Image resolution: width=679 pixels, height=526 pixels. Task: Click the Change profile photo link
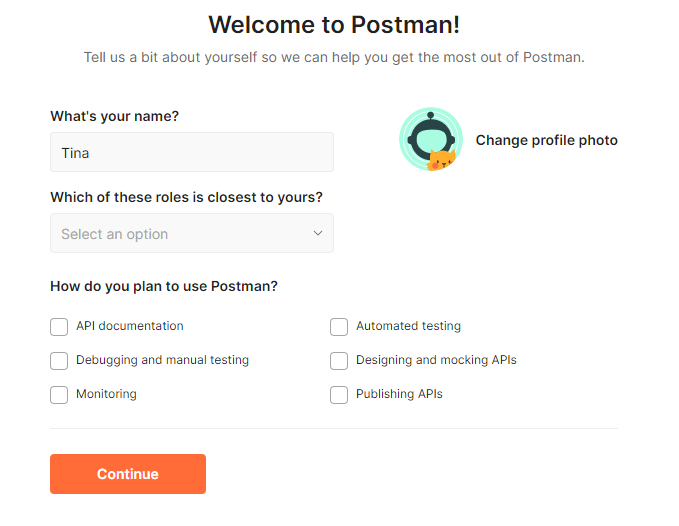tap(546, 140)
